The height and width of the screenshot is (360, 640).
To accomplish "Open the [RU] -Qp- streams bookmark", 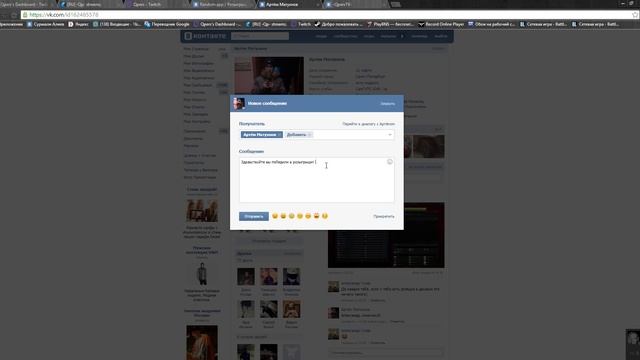I will pyautogui.click(x=266, y=24).
